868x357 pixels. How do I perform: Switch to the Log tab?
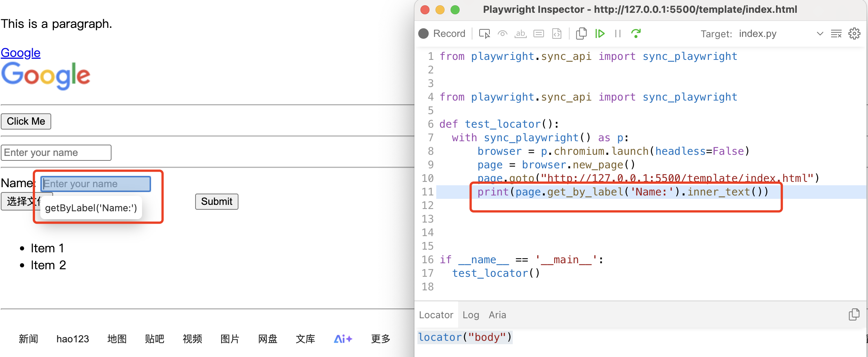point(471,315)
